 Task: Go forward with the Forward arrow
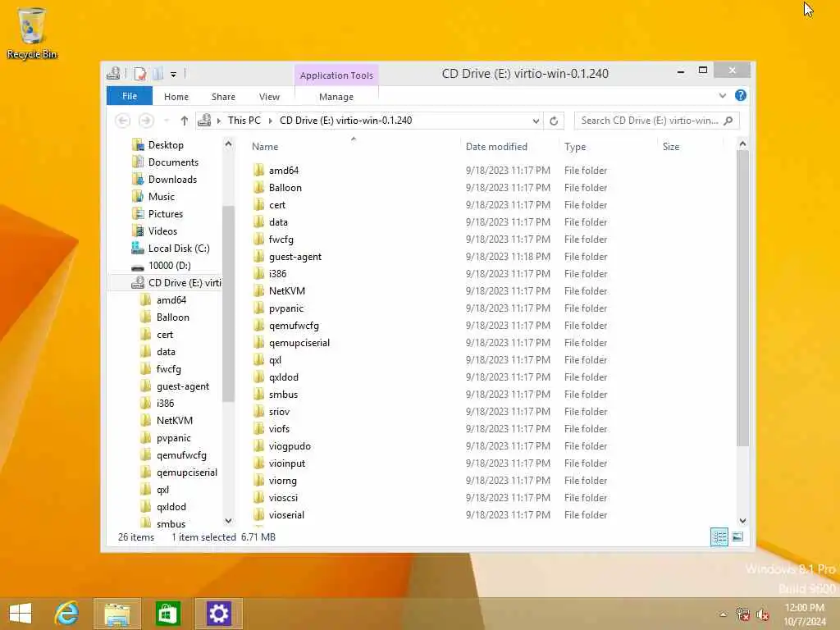click(146, 121)
